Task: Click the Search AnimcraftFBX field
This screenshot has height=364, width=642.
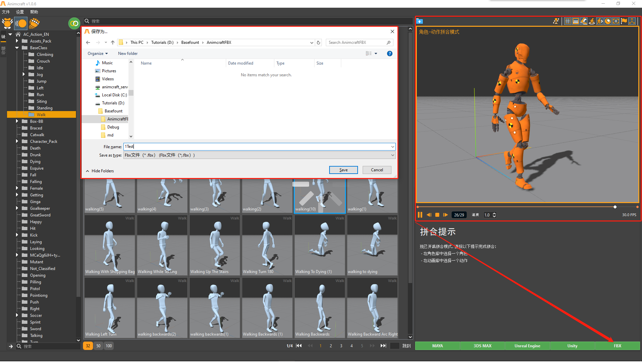Action: pos(359,42)
